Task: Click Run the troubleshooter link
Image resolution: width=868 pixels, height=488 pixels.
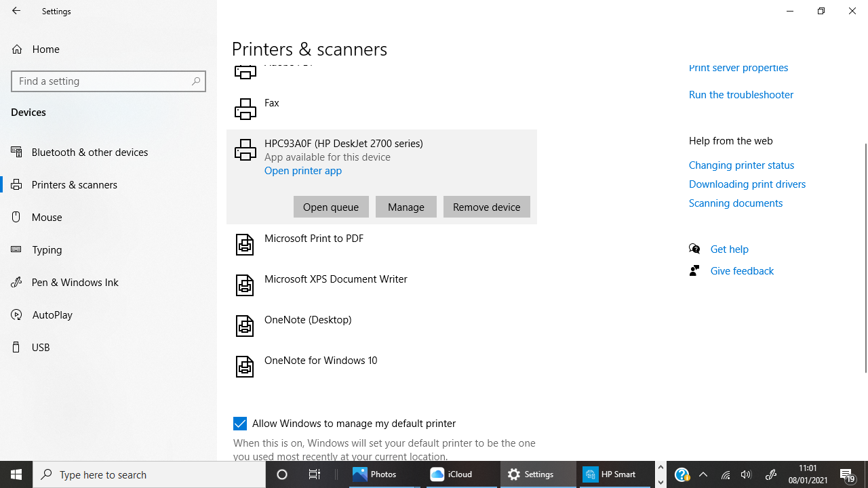Action: (741, 94)
